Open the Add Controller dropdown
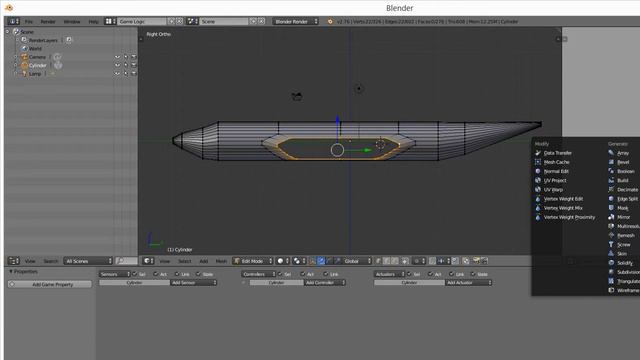This screenshot has width=640, height=360. point(325,282)
